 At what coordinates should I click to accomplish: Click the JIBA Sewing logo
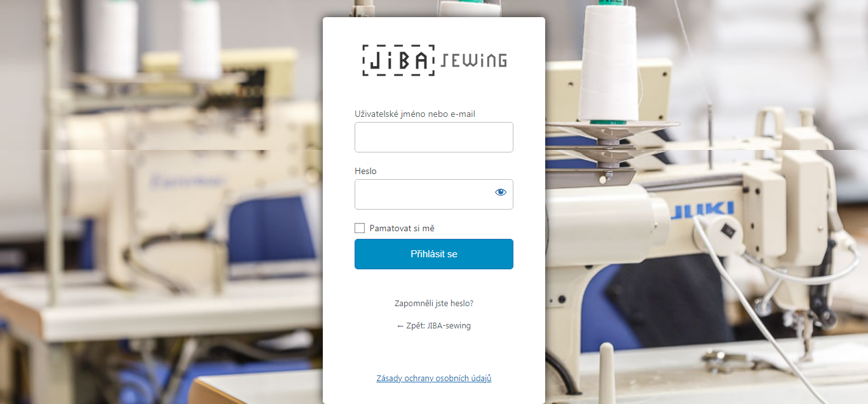tap(434, 60)
